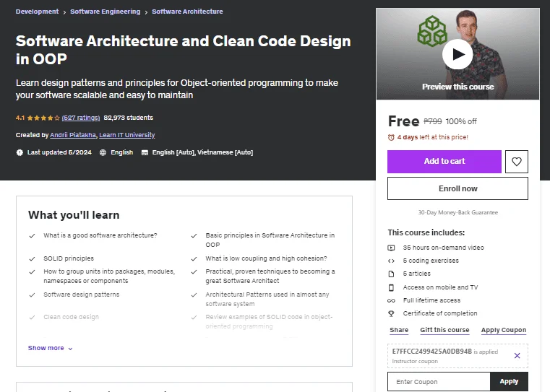Add course to wishlist heart icon
The height and width of the screenshot is (392, 550).
click(x=516, y=162)
